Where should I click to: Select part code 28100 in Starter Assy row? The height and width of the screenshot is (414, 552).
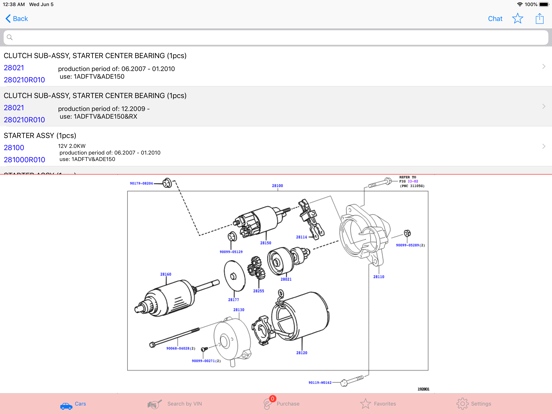(14, 148)
